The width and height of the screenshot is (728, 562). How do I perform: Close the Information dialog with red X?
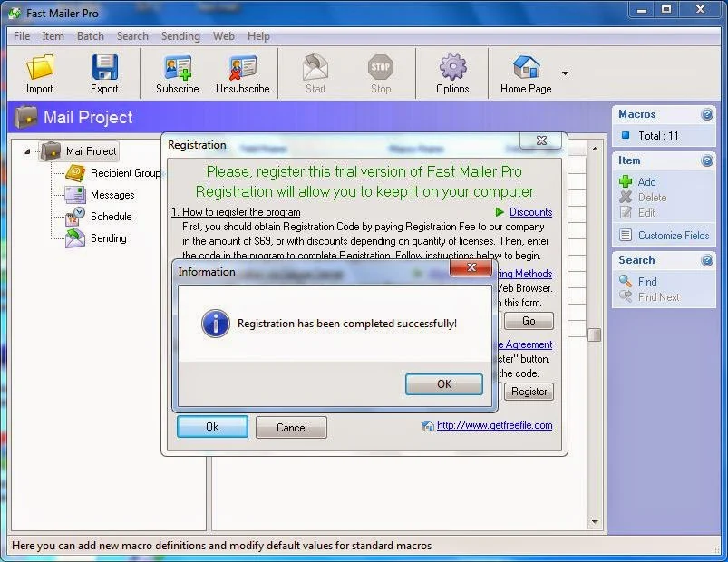point(471,267)
